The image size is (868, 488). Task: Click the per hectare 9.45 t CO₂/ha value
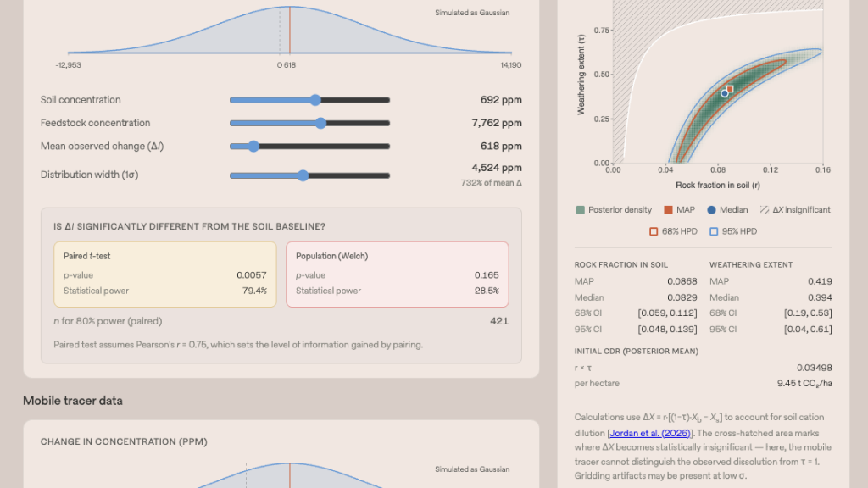pyautogui.click(x=804, y=384)
